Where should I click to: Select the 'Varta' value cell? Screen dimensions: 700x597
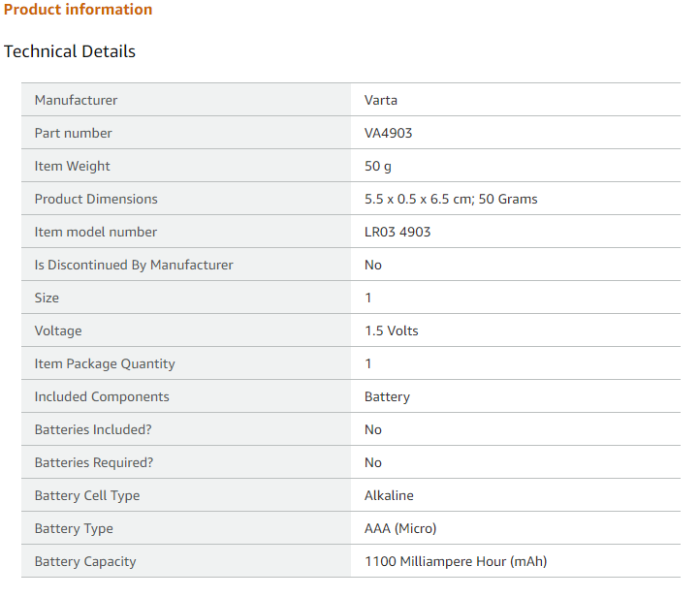(x=516, y=100)
